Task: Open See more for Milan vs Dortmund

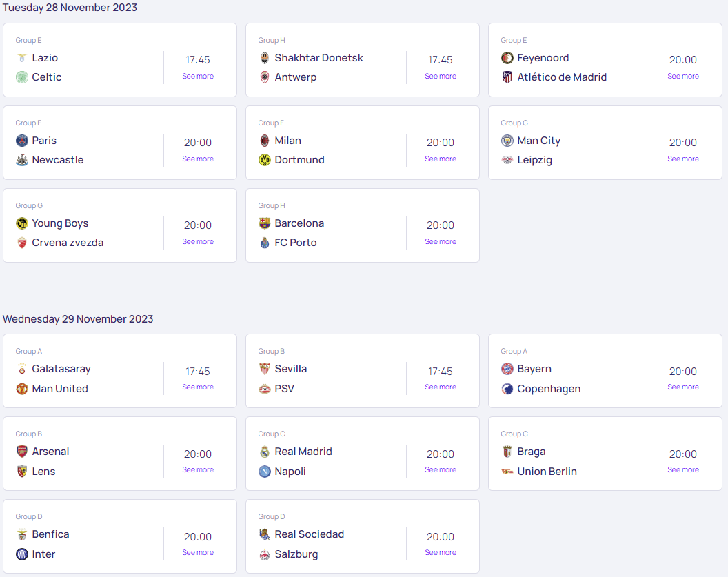Action: coord(441,159)
